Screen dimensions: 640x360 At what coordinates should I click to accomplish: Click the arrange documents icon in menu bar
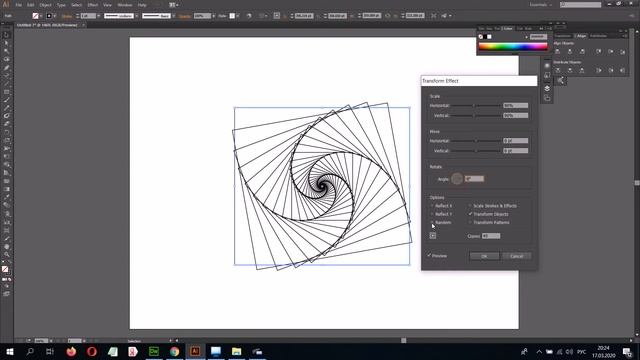click(173, 5)
